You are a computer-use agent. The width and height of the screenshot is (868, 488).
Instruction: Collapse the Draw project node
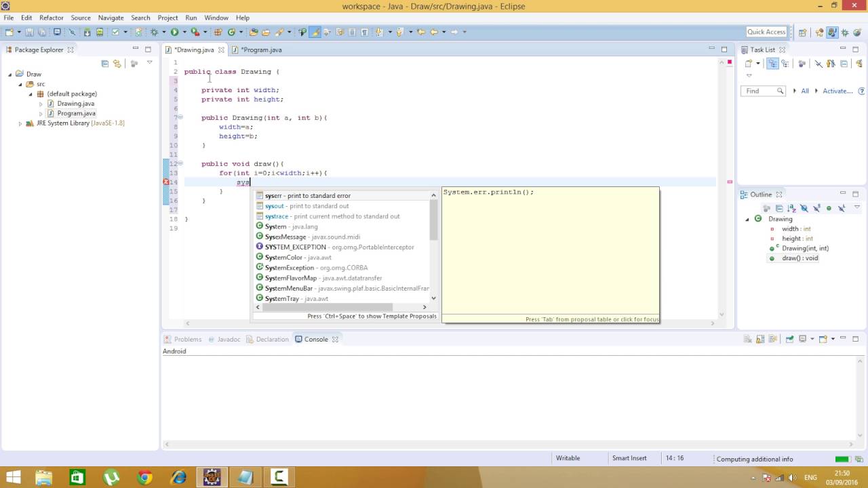tap(11, 75)
